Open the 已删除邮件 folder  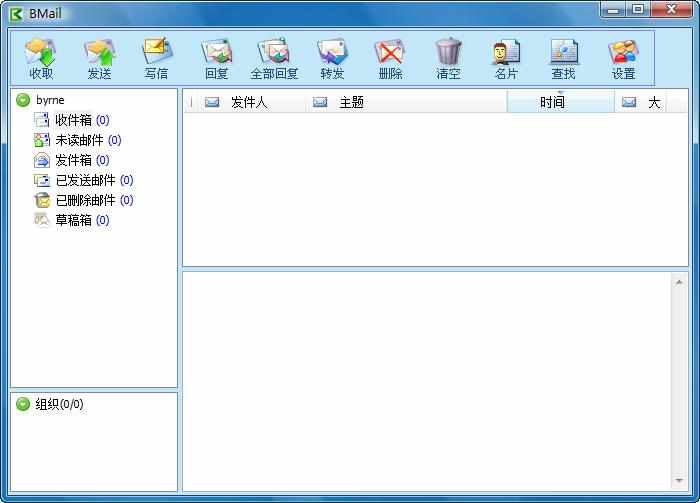(x=83, y=200)
